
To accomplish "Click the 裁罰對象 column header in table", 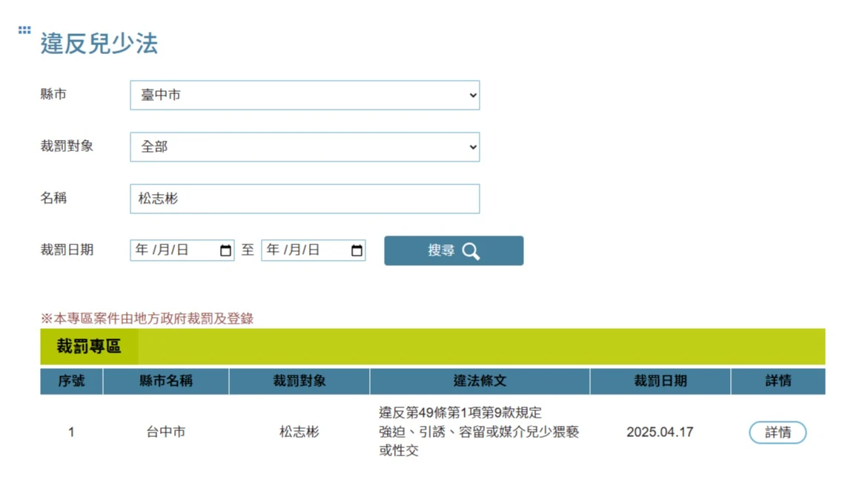I will click(x=299, y=381).
